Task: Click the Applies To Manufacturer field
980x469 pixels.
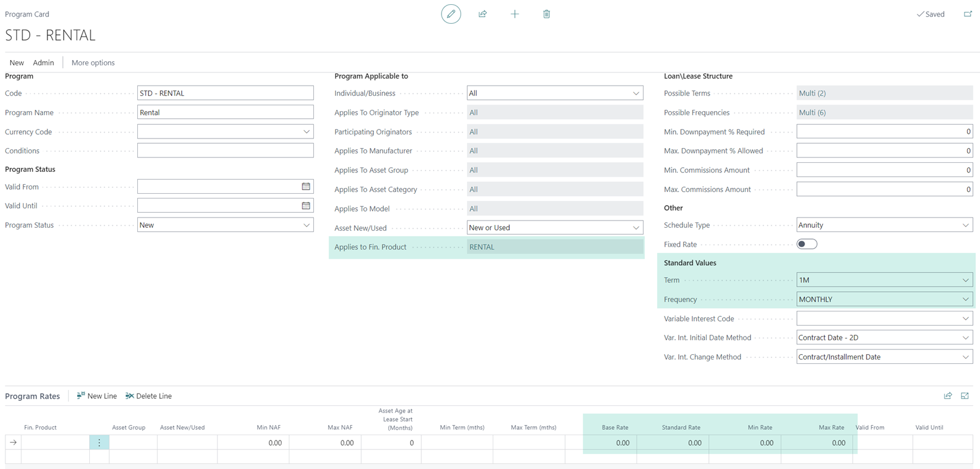Action: tap(555, 151)
